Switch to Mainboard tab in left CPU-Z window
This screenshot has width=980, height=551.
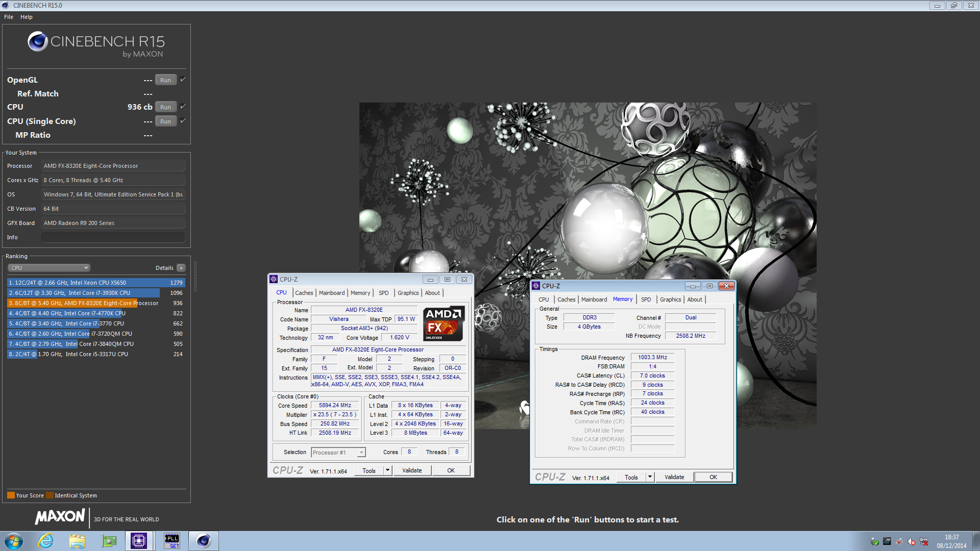click(332, 293)
